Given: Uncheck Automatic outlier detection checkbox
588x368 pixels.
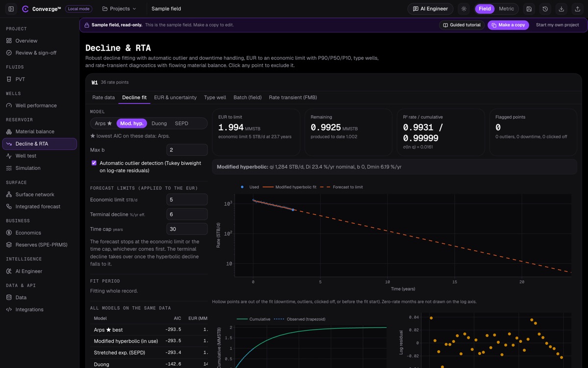Looking at the screenshot, I should (94, 163).
